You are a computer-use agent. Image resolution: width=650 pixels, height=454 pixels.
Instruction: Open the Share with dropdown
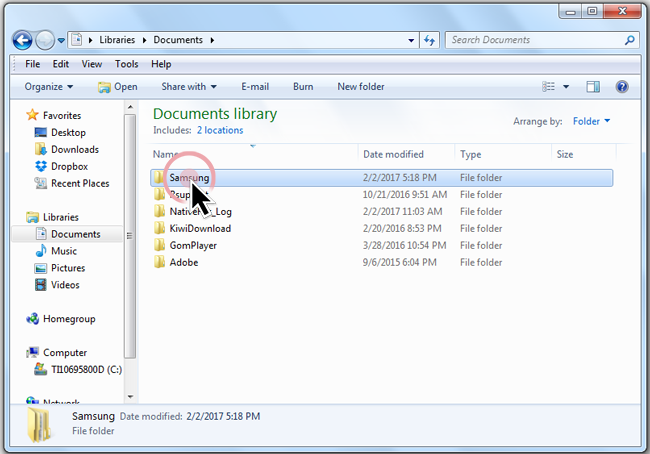coord(189,87)
